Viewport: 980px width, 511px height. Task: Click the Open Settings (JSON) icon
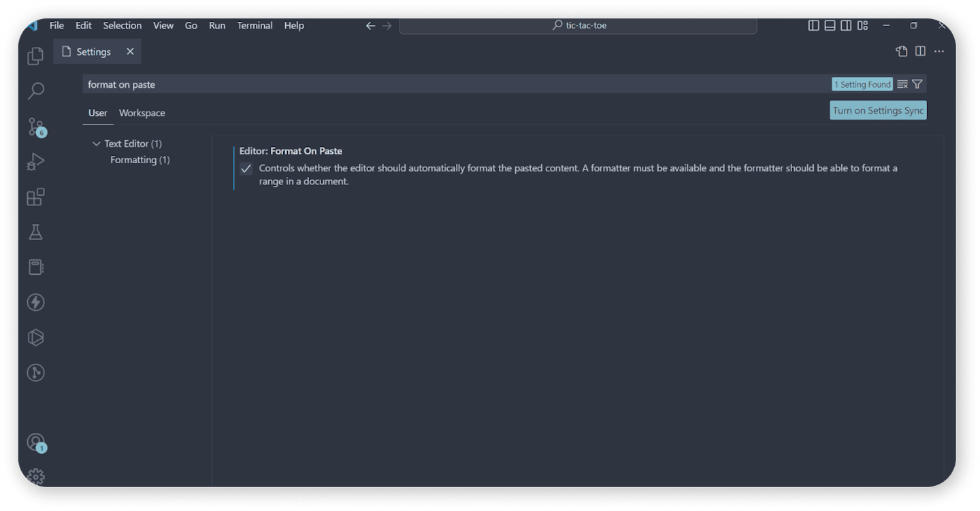(x=901, y=52)
